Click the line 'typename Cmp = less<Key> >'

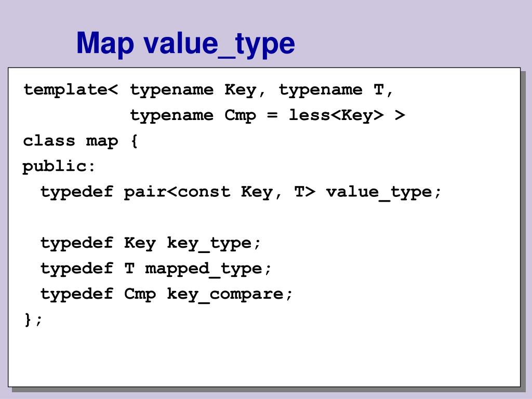pos(268,116)
